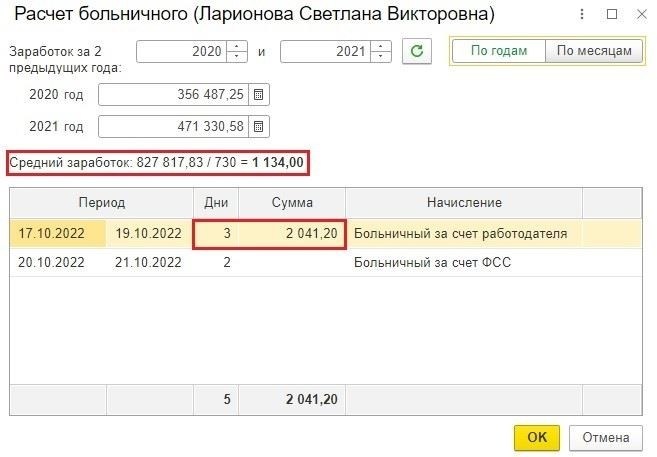The width and height of the screenshot is (657, 457).
Task: Decrease the first year value 2020
Action: [x=237, y=56]
